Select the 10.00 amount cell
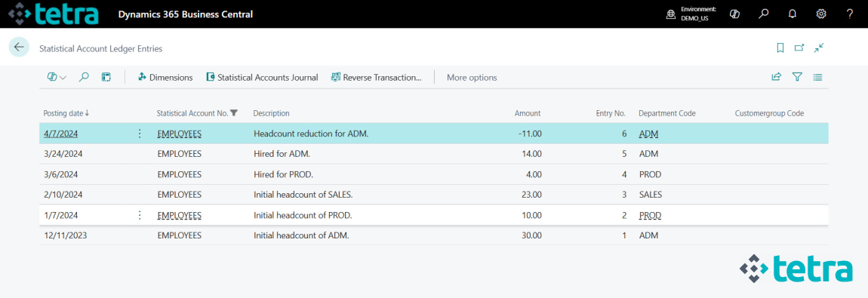The width and height of the screenshot is (868, 298). click(x=532, y=215)
